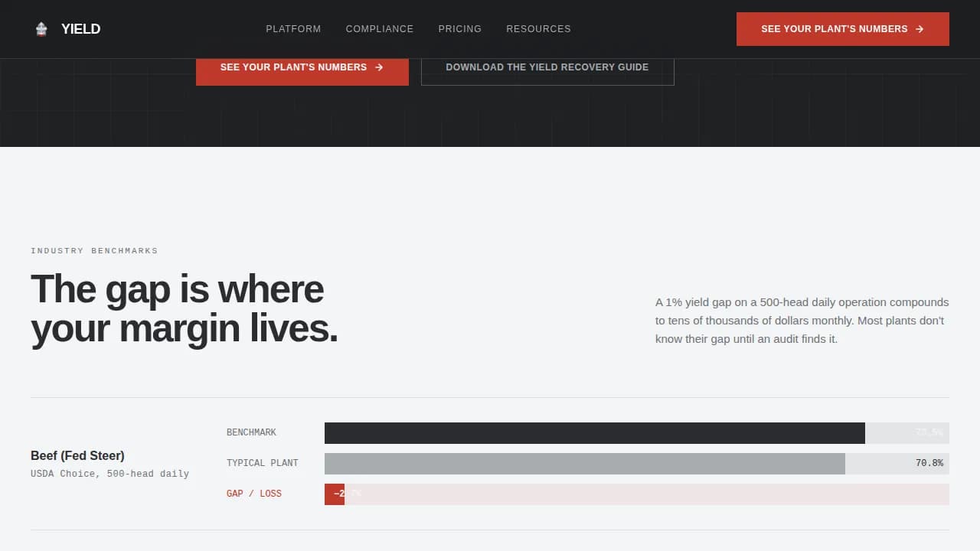980x551 pixels.
Task: Click the TYPICAL PLANT row label
Action: (263, 463)
